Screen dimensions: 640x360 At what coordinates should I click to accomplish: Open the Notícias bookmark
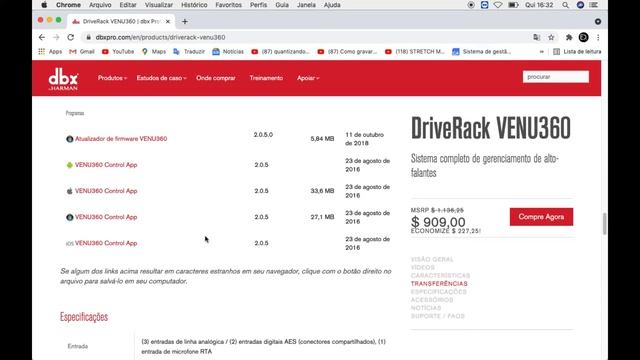coord(228,52)
